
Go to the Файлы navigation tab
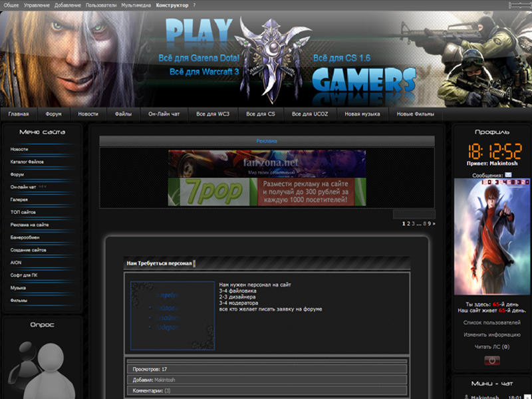click(x=123, y=114)
